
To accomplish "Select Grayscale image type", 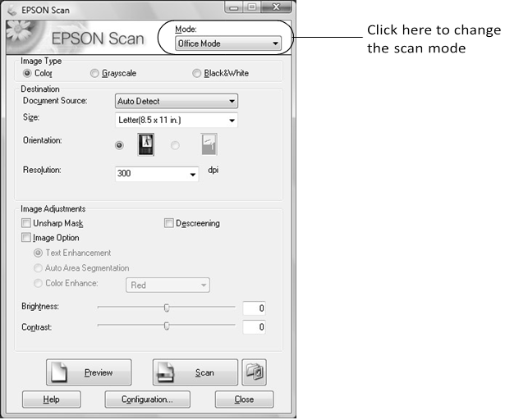I will tap(94, 73).
